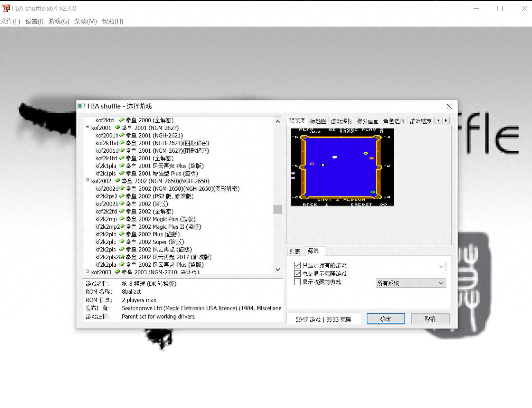Click the chip icon beside kf2k2ps2 entry

point(122,196)
